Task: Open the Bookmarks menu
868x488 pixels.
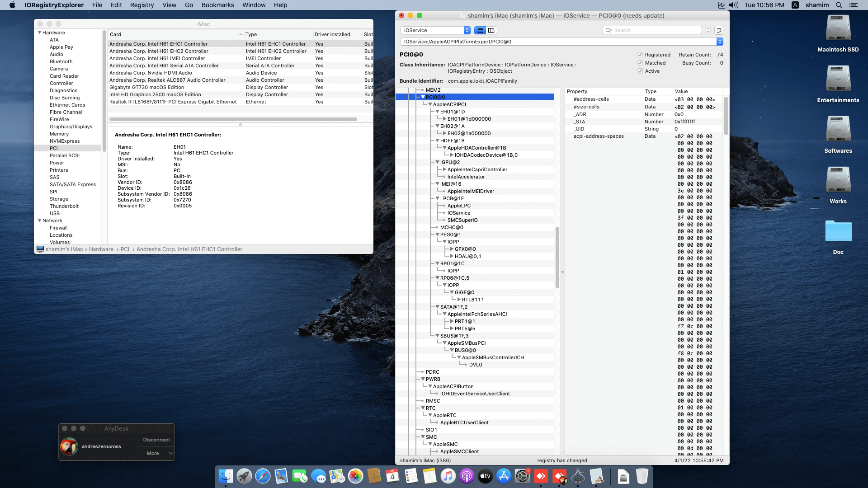Action: 217,5
